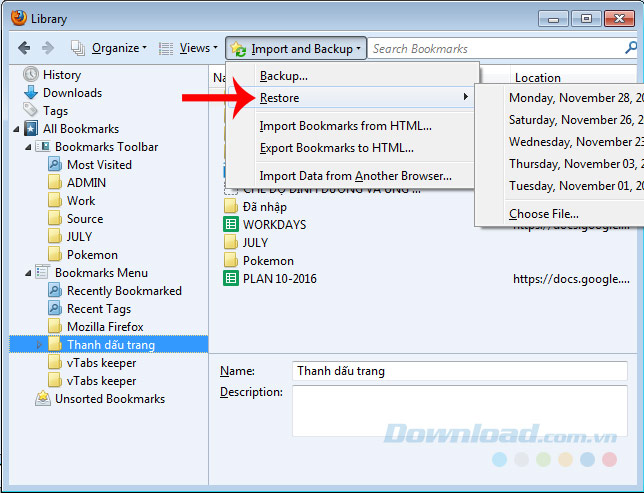This screenshot has height=493, width=644.
Task: Restore backup from Saturday, November 26
Action: [575, 120]
